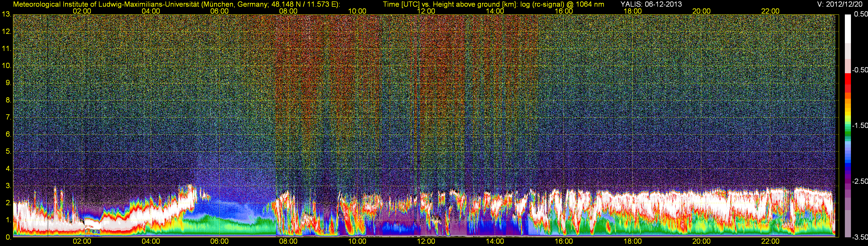This screenshot has height=246, width=868.
Task: Click the 14:00 label on bottom time axis
Action: pos(495,241)
